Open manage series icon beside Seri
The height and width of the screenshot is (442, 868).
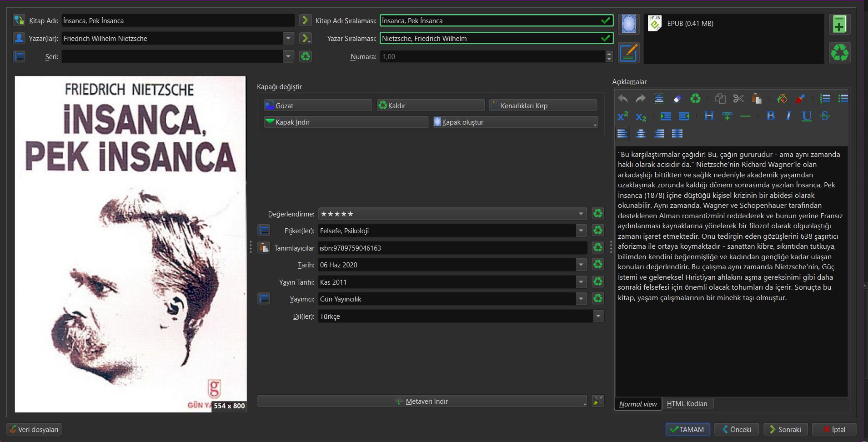click(x=19, y=56)
